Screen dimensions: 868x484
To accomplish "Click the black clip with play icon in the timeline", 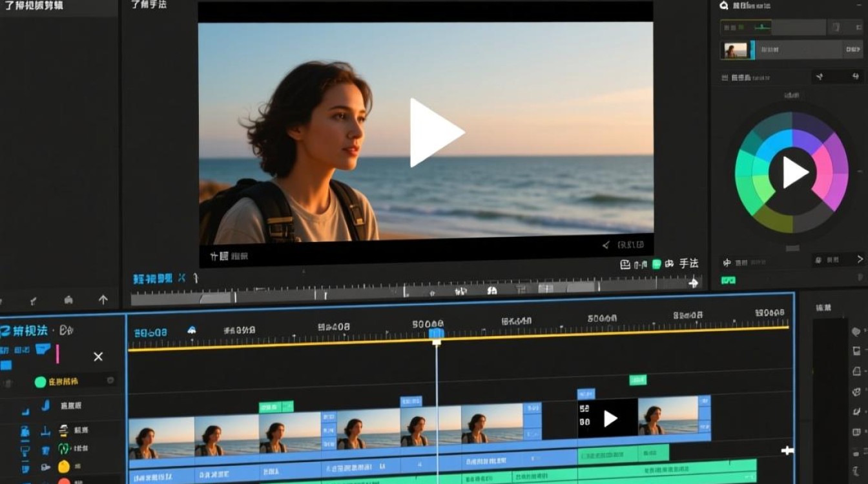I will [607, 418].
